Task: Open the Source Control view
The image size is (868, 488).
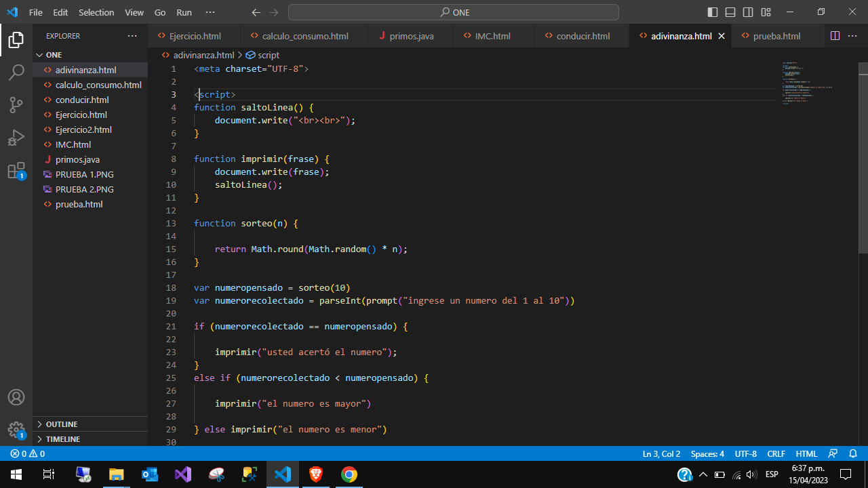Action: [16, 105]
